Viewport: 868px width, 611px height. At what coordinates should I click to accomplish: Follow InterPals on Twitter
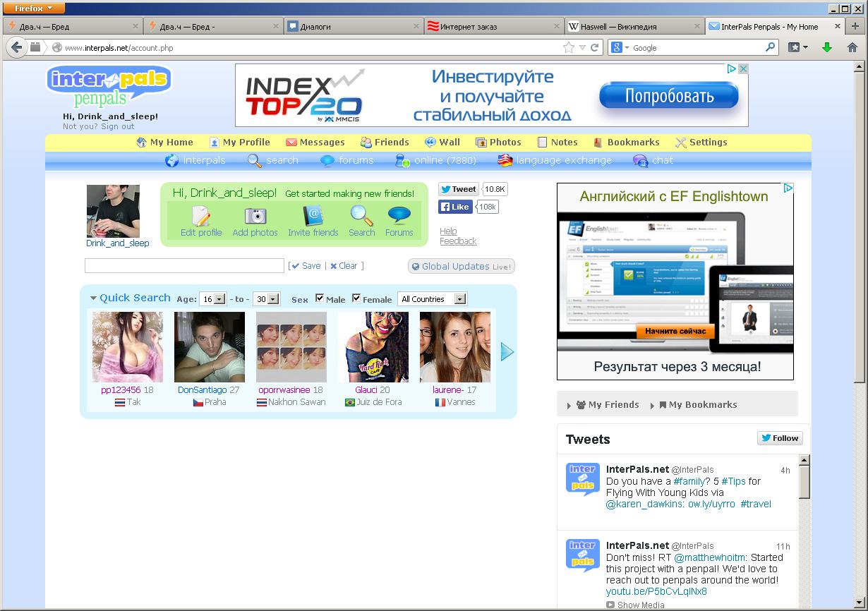click(780, 438)
